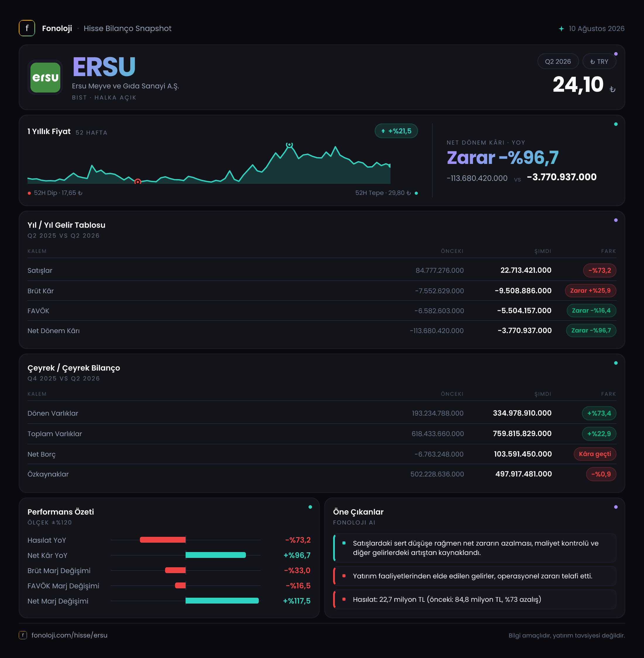Click the +%21,5 yearly change badge
Screen dimensions: 644x658
coord(396,131)
